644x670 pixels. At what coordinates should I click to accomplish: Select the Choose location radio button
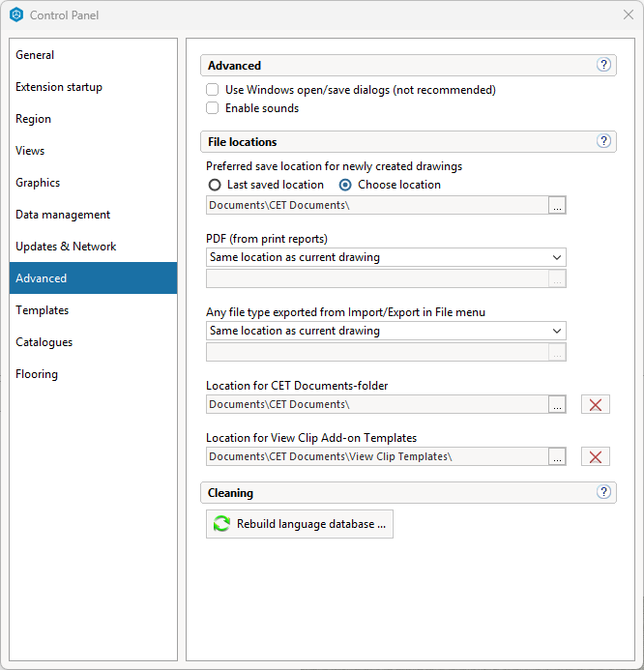pos(345,185)
